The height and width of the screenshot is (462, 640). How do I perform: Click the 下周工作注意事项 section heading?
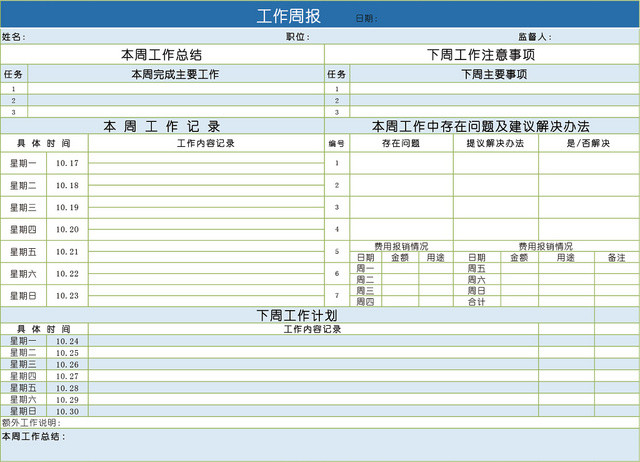pos(481,55)
